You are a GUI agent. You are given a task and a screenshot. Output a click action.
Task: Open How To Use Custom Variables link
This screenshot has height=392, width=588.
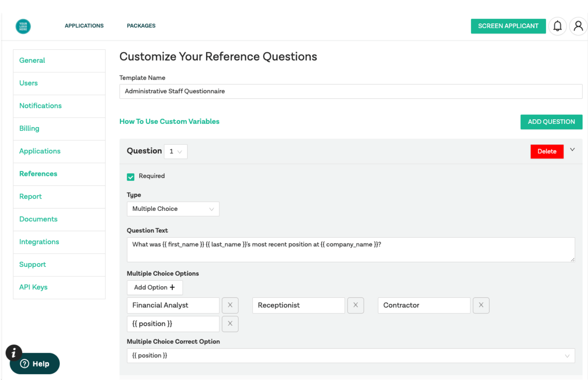pos(169,122)
